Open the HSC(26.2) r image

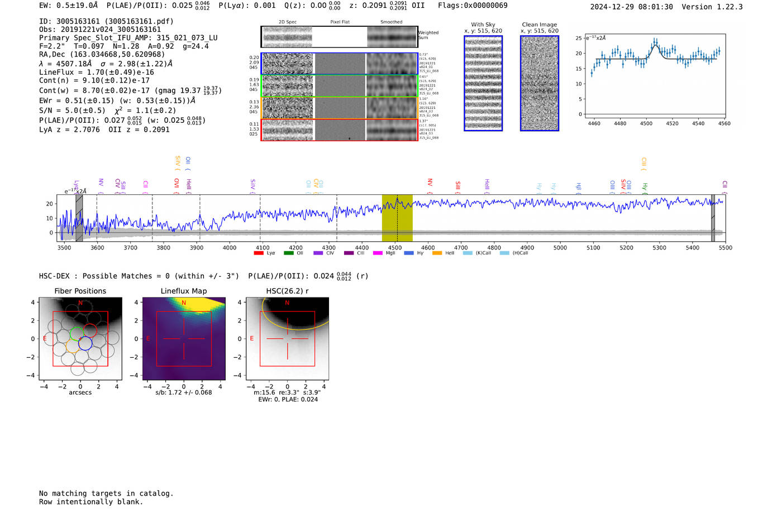click(x=287, y=338)
